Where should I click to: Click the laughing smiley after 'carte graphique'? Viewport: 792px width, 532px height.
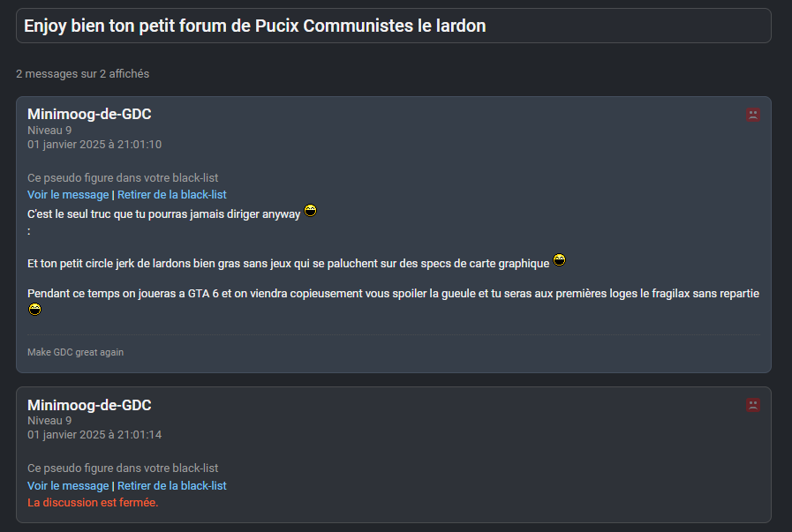tap(559, 260)
